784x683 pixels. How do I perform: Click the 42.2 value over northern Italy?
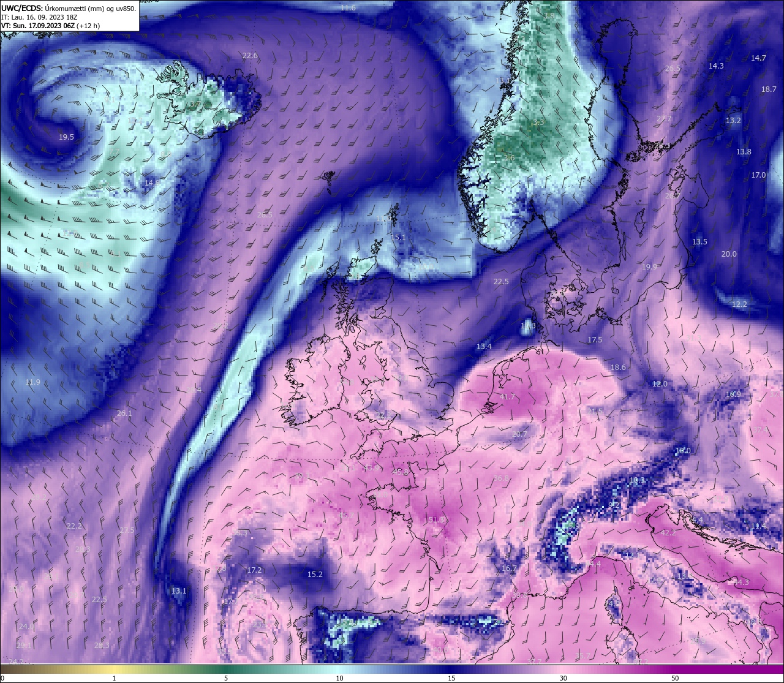click(x=668, y=533)
